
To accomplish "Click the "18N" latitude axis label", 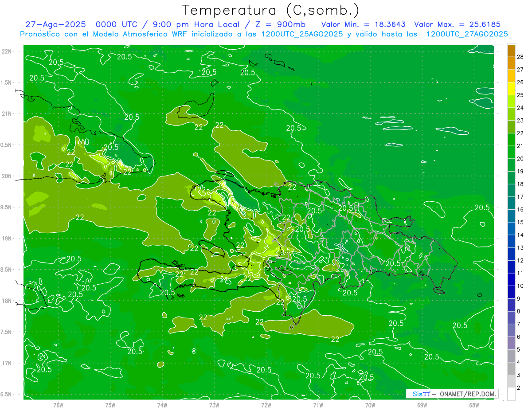I will point(7,301).
